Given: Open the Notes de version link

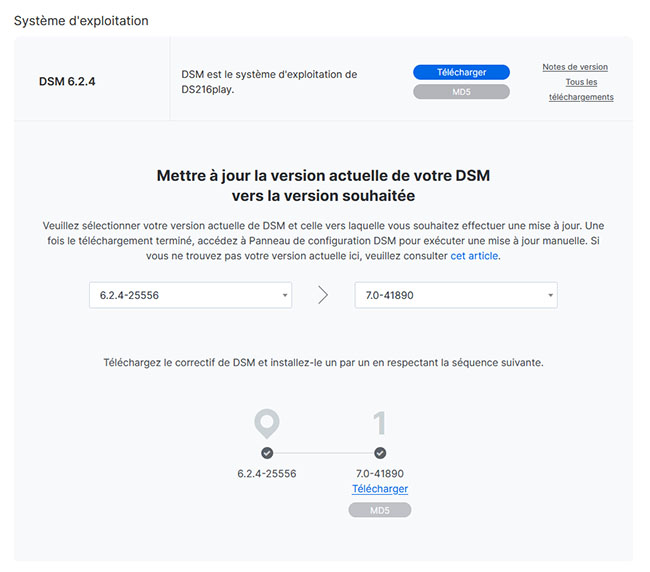Looking at the screenshot, I should point(575,67).
